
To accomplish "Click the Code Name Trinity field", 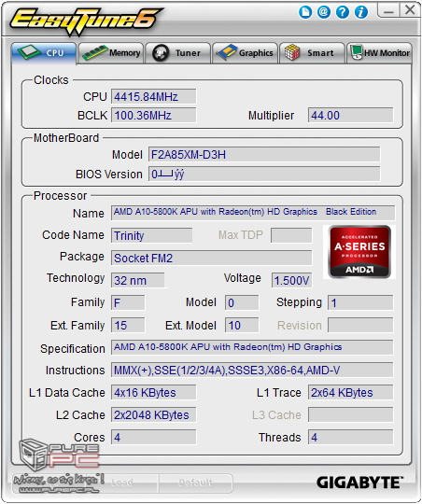I will coord(151,235).
